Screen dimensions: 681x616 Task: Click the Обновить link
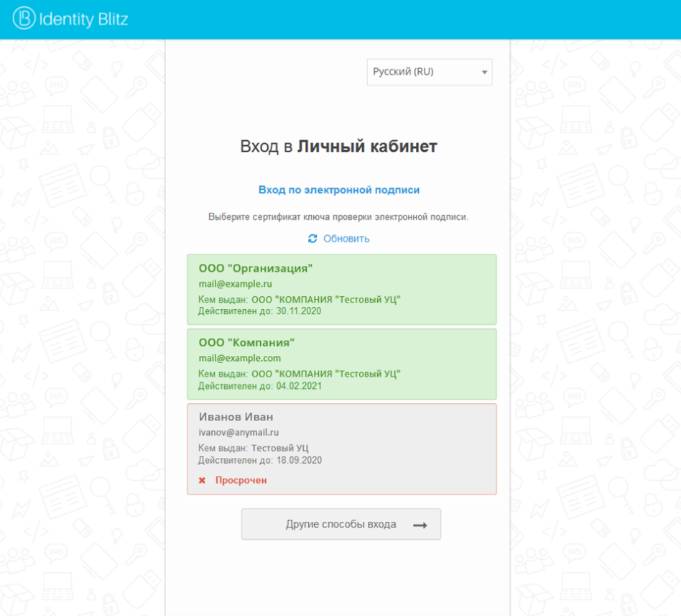click(x=346, y=239)
